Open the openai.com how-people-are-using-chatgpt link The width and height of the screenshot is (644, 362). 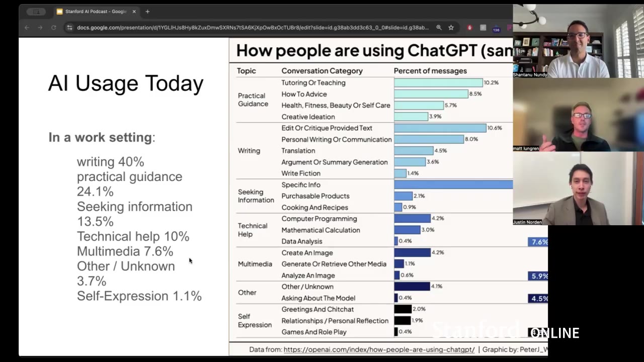379,349
